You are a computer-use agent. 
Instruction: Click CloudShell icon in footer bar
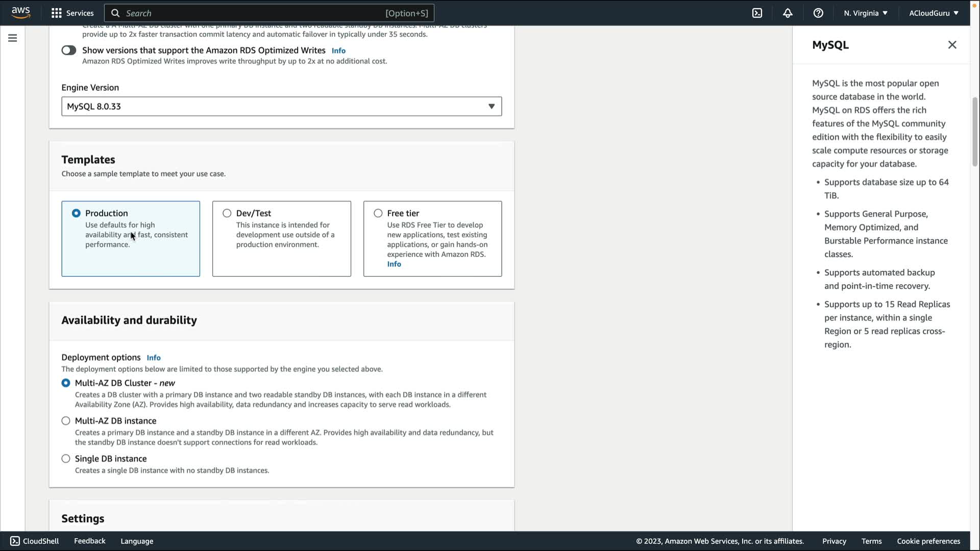(x=15, y=541)
